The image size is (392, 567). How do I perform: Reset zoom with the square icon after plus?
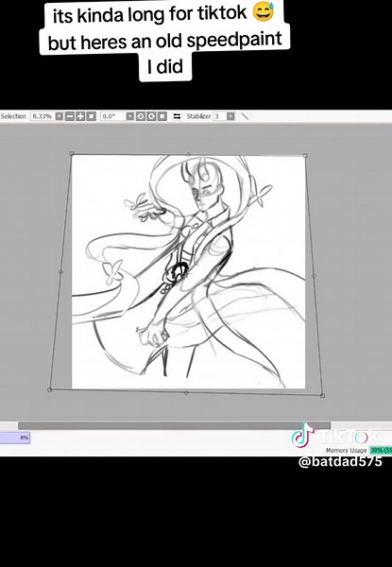[92, 116]
